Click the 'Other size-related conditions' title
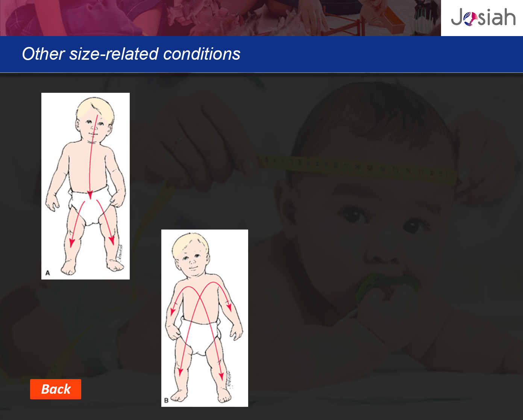Viewport: 523px width, 420px height. click(131, 54)
